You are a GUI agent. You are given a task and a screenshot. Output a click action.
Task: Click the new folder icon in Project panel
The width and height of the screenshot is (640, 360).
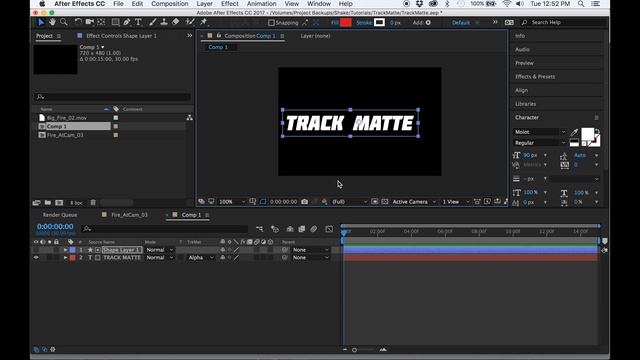coord(48,202)
